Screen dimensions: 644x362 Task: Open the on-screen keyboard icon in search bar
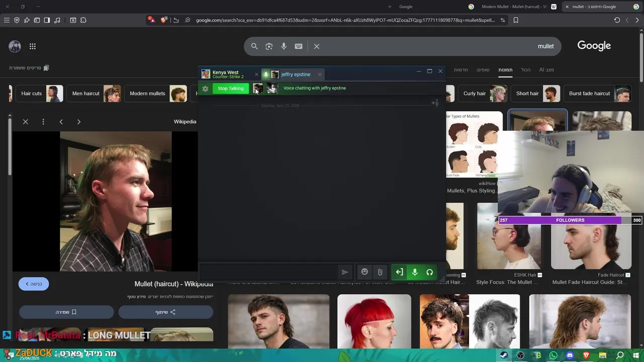coord(298,46)
